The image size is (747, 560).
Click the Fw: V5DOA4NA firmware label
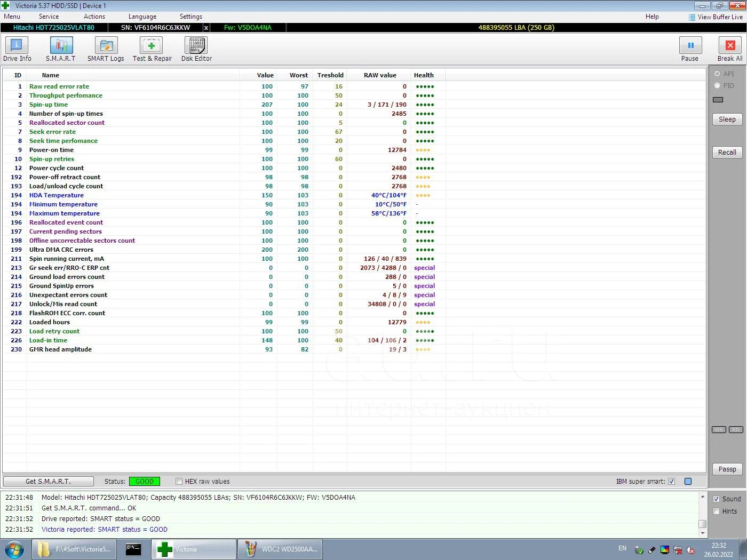[248, 28]
